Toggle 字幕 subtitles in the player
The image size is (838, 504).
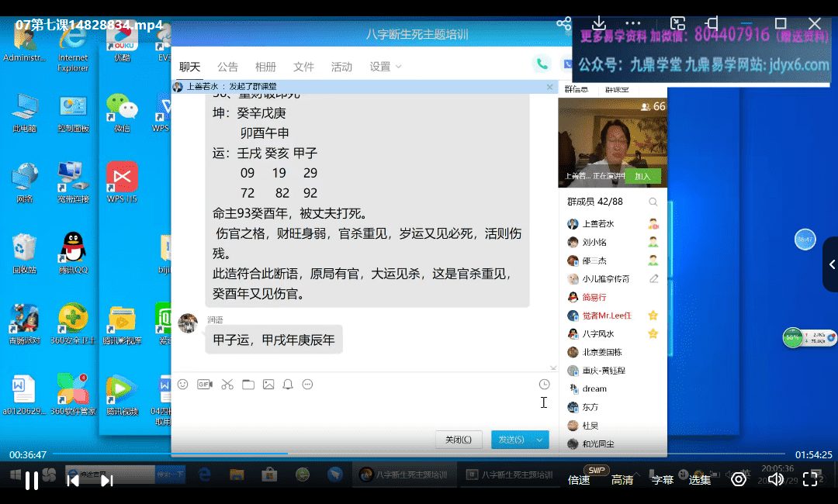(x=662, y=480)
